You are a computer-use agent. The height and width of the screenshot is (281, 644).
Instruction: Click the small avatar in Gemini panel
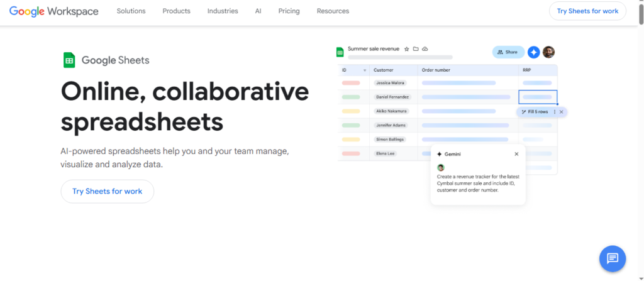441,168
